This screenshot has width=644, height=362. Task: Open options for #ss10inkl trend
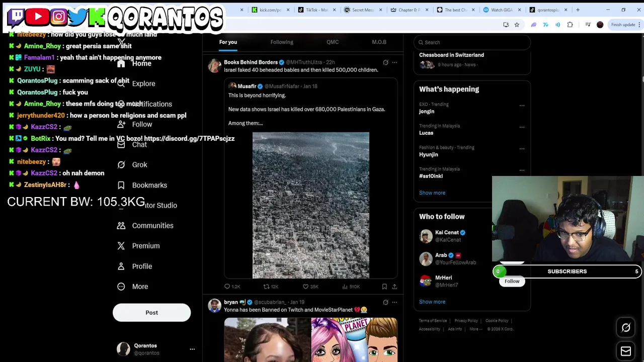click(522, 170)
